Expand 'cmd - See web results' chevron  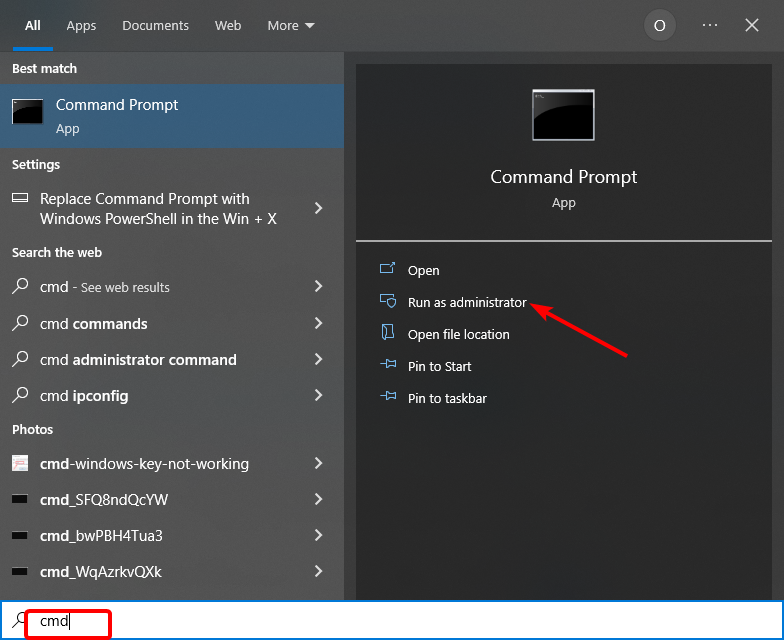tap(318, 286)
